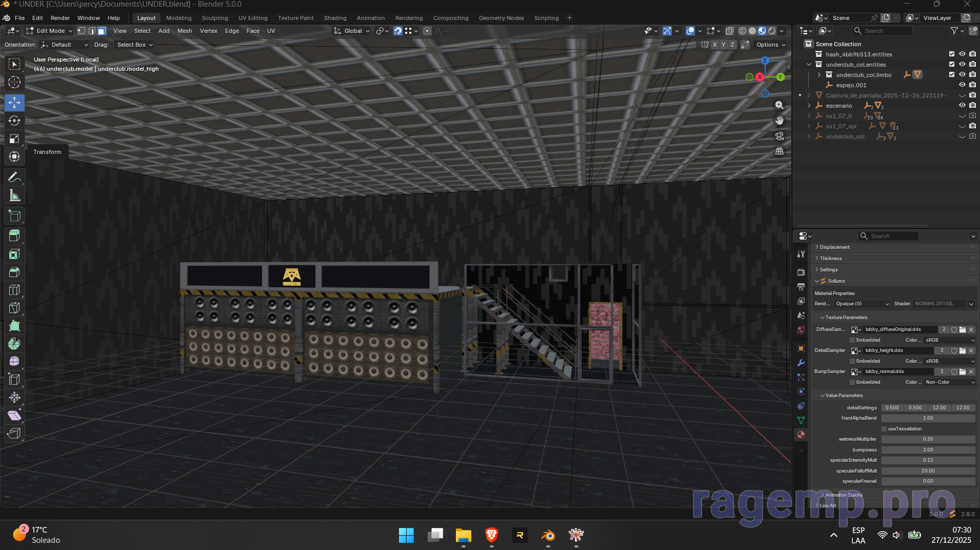
Task: Toggle Embedded checkbox under lobby_height.dds
Action: [852, 361]
